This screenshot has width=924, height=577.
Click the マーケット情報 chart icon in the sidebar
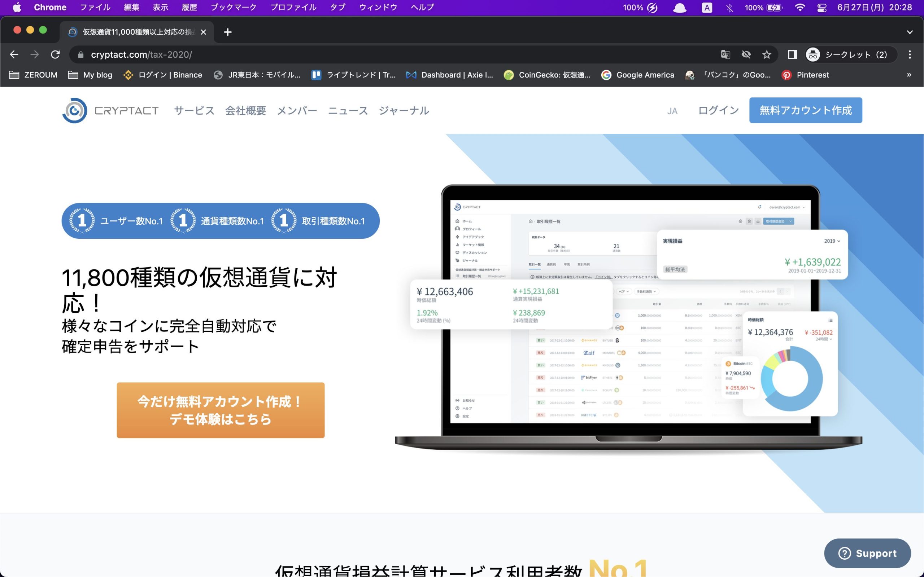coord(457,245)
